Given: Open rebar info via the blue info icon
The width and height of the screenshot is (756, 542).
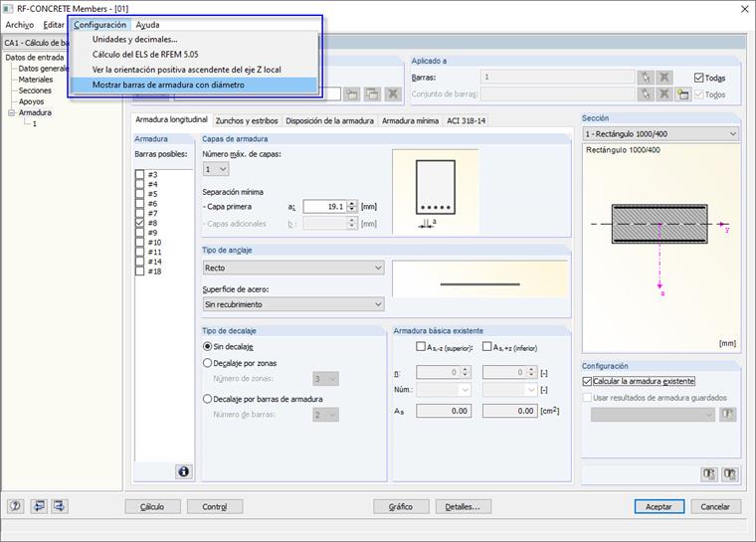Looking at the screenshot, I should pos(183,471).
